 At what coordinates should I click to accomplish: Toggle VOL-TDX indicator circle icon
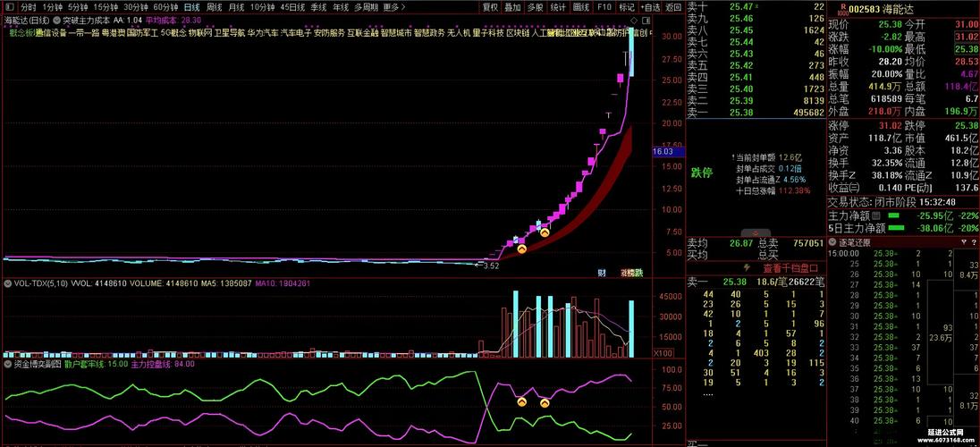[x=7, y=283]
